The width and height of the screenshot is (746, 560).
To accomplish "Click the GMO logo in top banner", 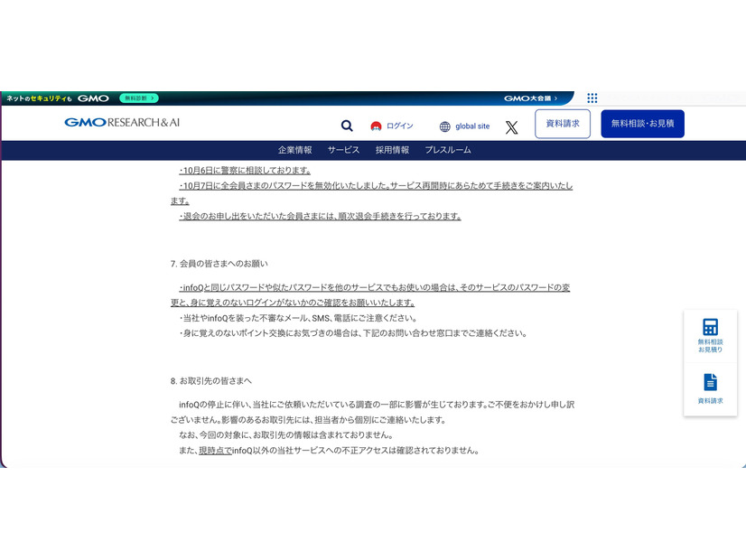I will [93, 98].
